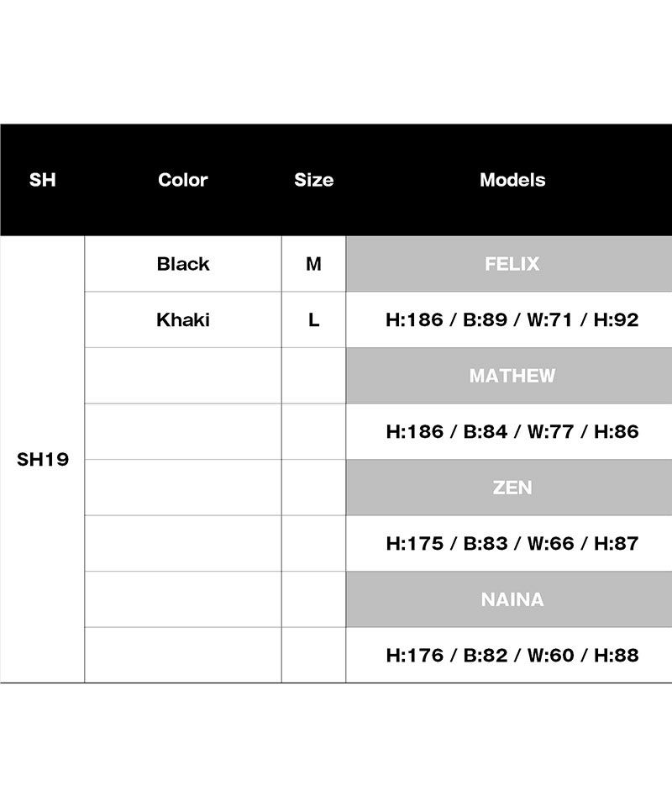
Task: Click the measurements listing H:175 / B:83
Action: pos(512,543)
